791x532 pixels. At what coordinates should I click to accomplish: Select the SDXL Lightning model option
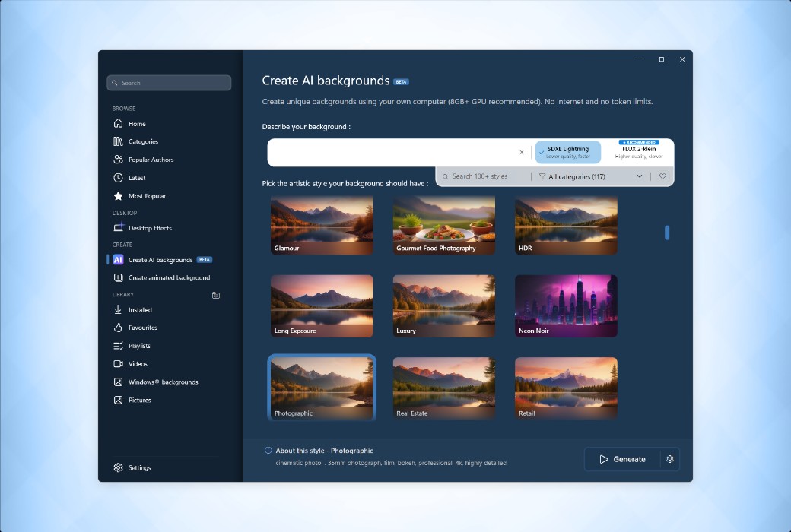click(x=568, y=152)
